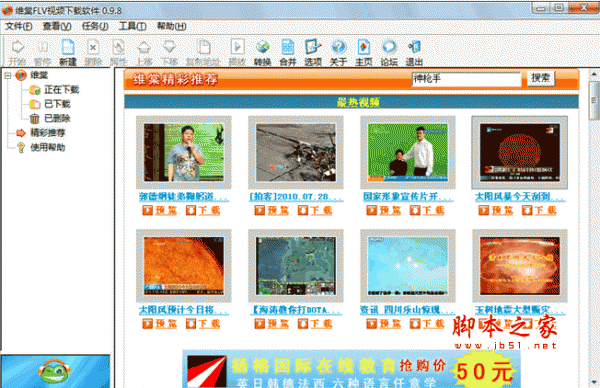Viewport: 600px width, 388px height.
Task: Click the 开始 (start) toolbar icon
Action: tap(17, 52)
